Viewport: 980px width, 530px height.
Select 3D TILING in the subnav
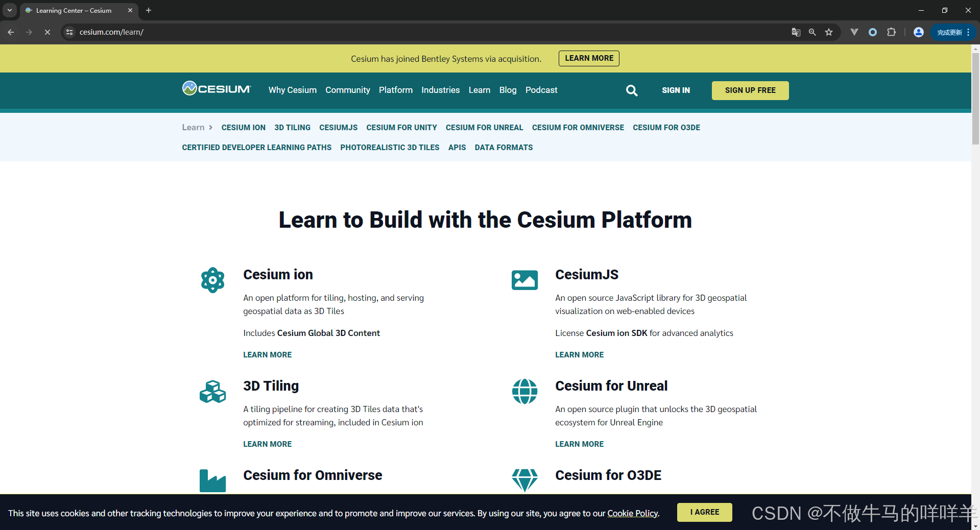click(x=293, y=128)
